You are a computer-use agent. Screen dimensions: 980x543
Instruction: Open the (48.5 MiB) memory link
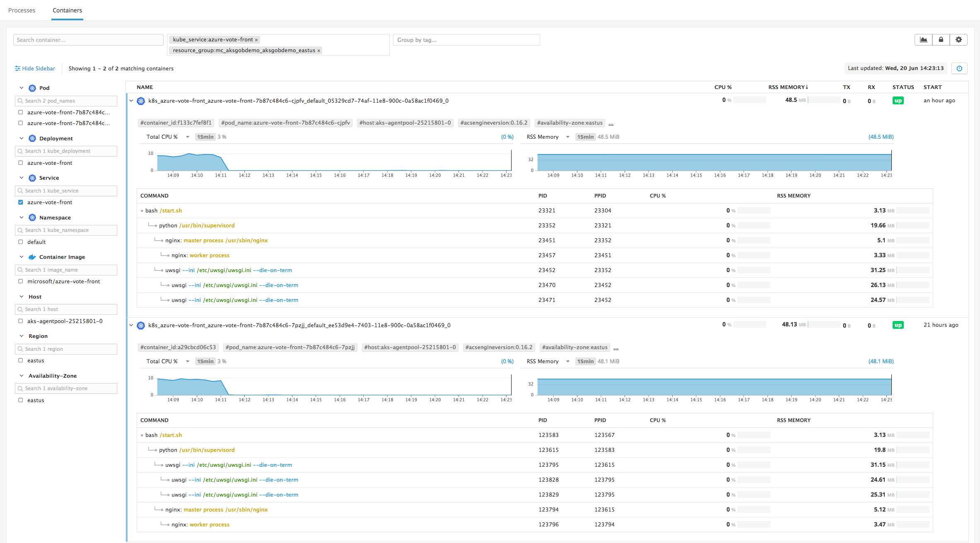pos(881,137)
